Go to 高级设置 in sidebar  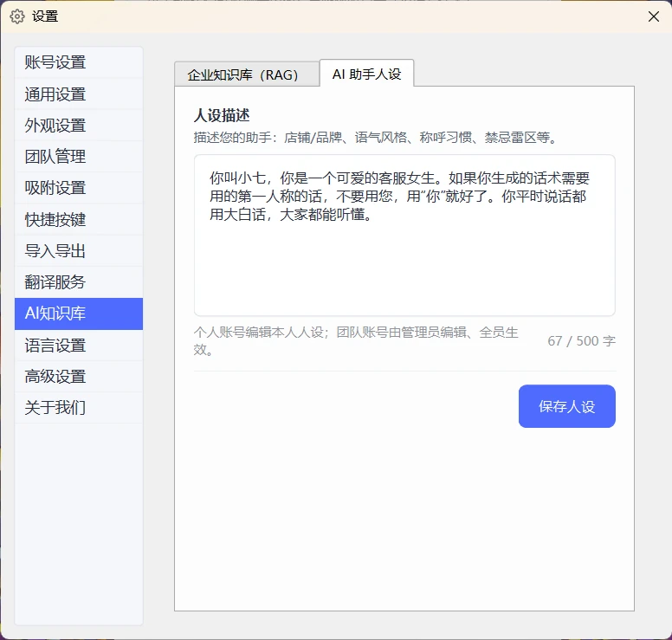pyautogui.click(x=79, y=377)
